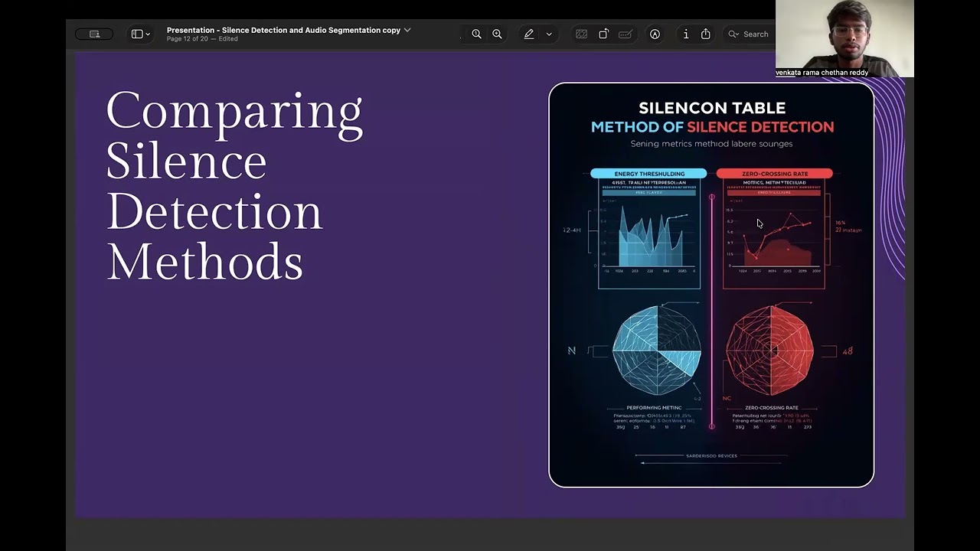Rotate the page with Rotate icon
980x551 pixels.
tap(603, 34)
